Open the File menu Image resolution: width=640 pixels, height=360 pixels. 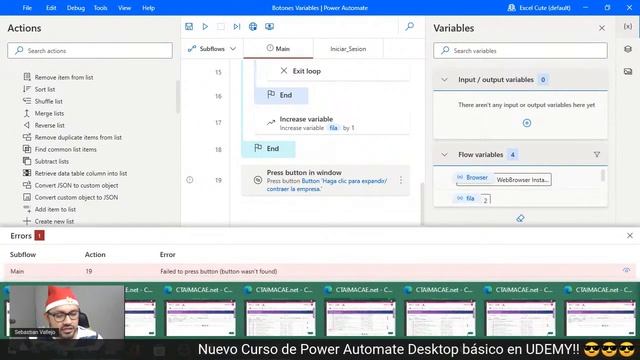click(27, 8)
